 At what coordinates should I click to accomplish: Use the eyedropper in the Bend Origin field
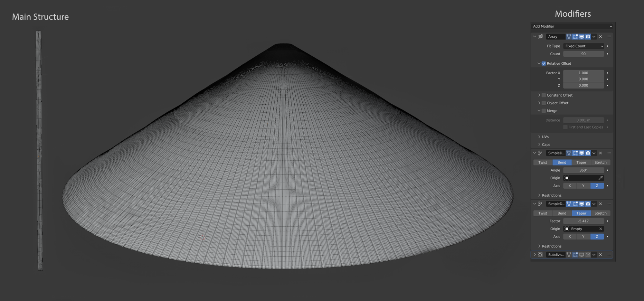[601, 178]
